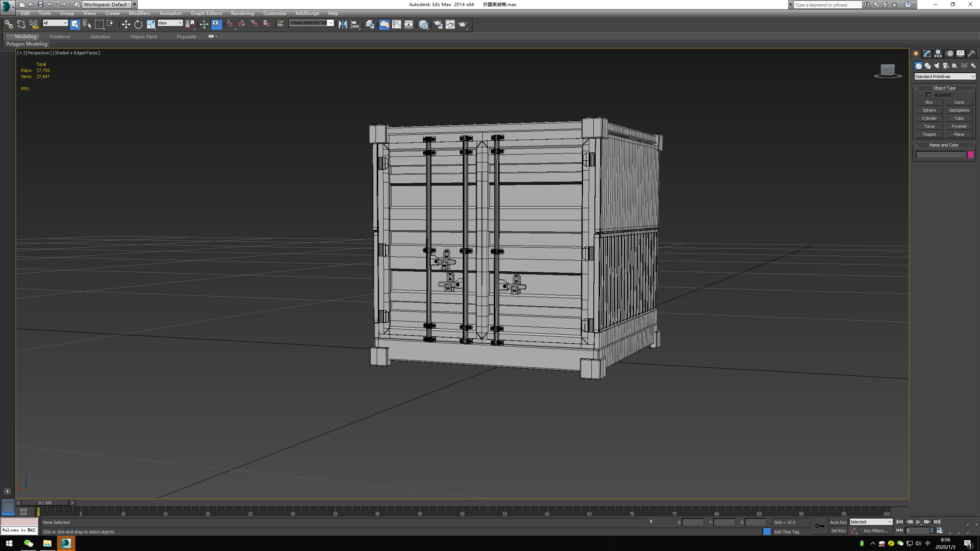The image size is (980, 551).
Task: Switch to the Freeform ribbon tab
Action: click(x=60, y=37)
